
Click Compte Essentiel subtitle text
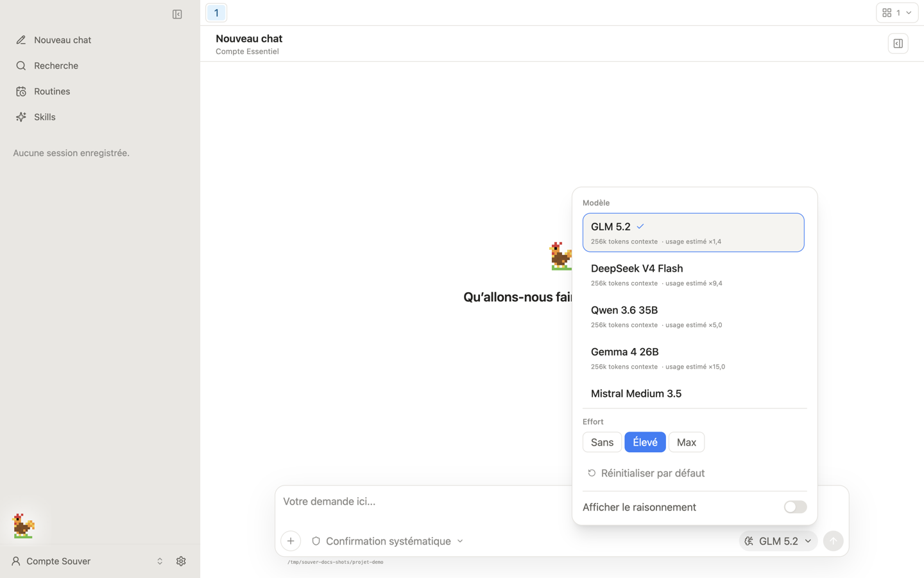click(x=247, y=51)
